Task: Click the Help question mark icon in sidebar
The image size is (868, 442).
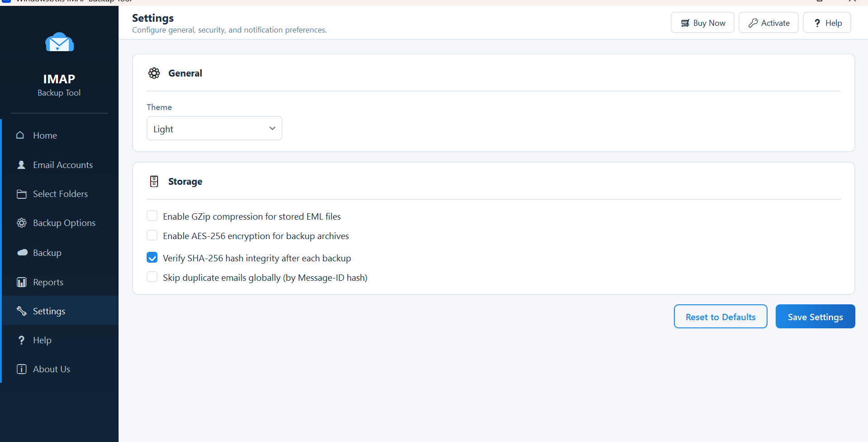Action: [x=21, y=340]
